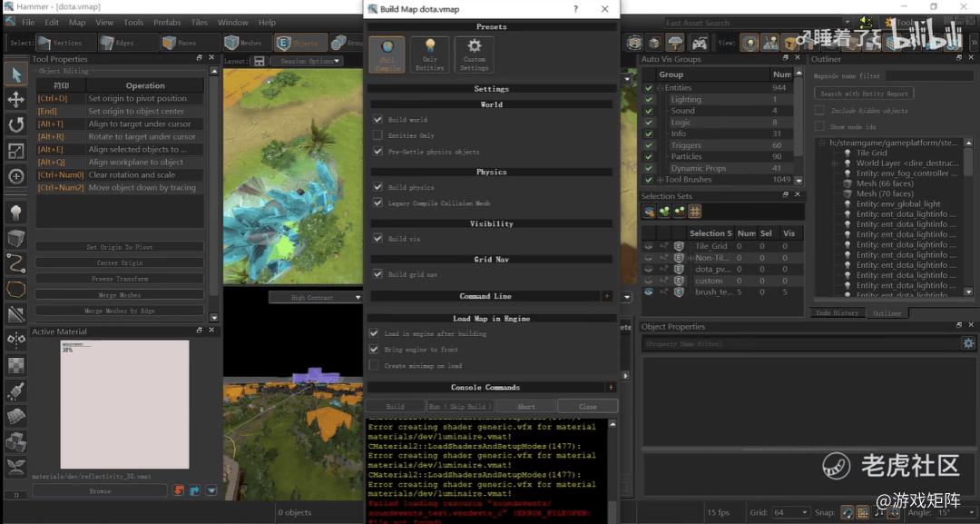Pick the Entity lightbulb tool
The width and height of the screenshot is (980, 524).
15,213
